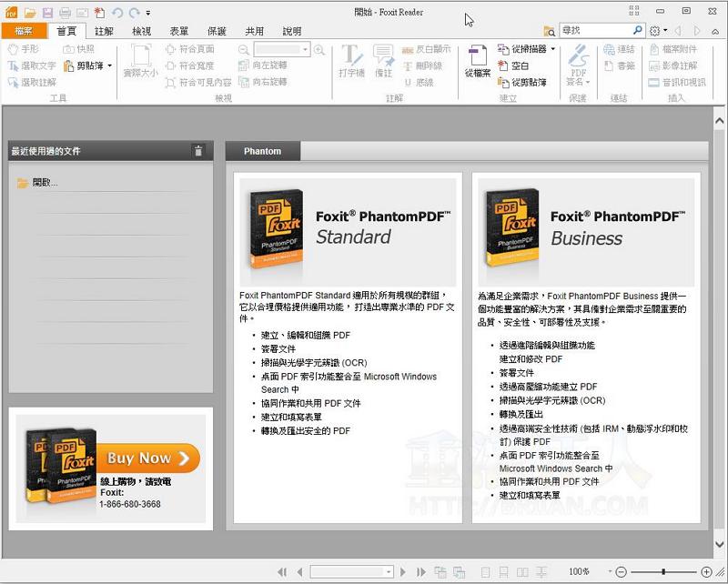Switch to the 表單 ribbon tab
This screenshot has width=728, height=584.
tap(178, 31)
